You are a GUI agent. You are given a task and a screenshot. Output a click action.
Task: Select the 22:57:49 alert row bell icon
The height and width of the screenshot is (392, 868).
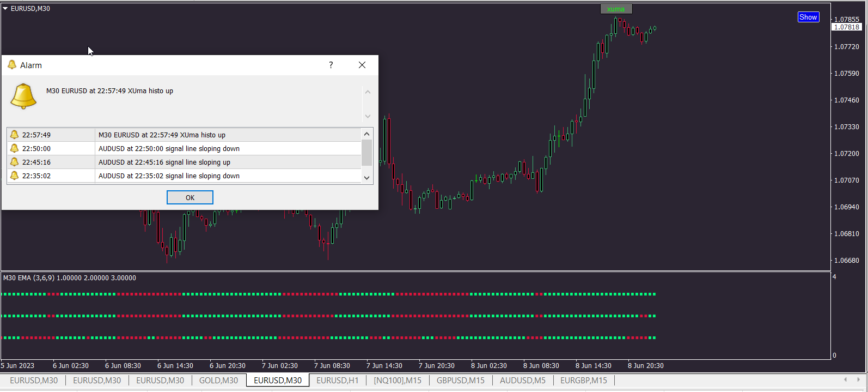pyautogui.click(x=15, y=135)
